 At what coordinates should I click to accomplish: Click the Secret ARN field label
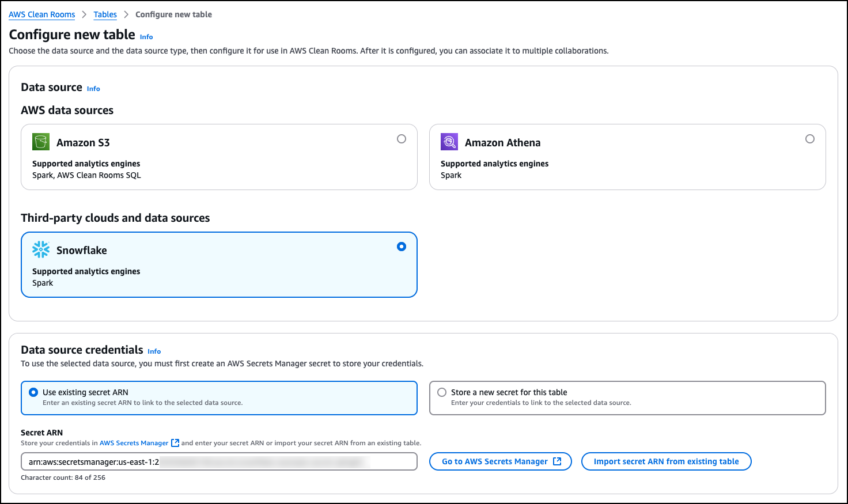click(42, 433)
